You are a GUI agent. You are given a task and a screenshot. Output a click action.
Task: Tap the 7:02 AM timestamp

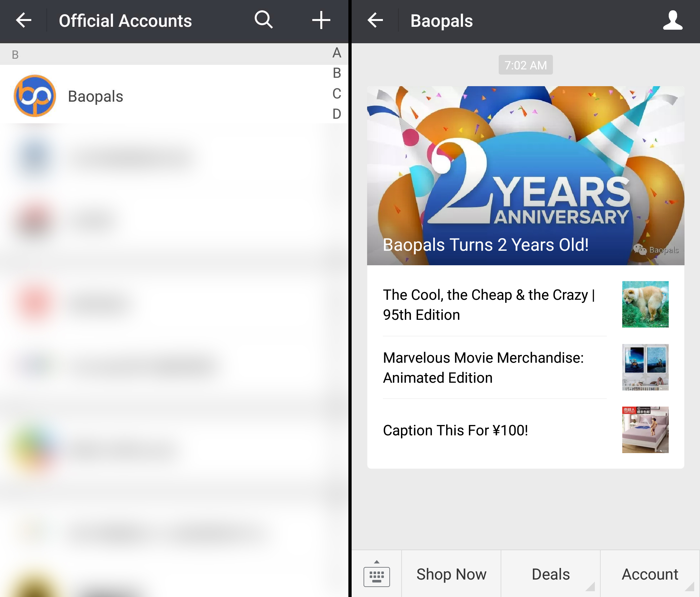(526, 65)
